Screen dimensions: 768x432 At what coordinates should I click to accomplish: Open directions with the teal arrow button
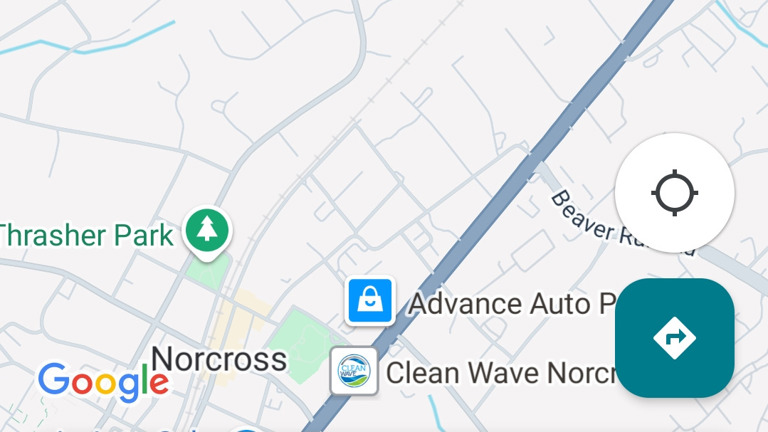point(674,338)
